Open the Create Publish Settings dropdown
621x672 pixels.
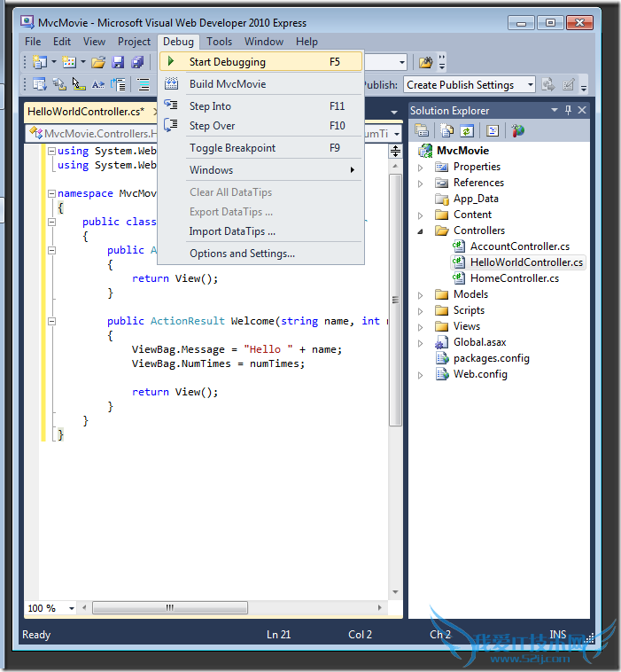(x=530, y=85)
